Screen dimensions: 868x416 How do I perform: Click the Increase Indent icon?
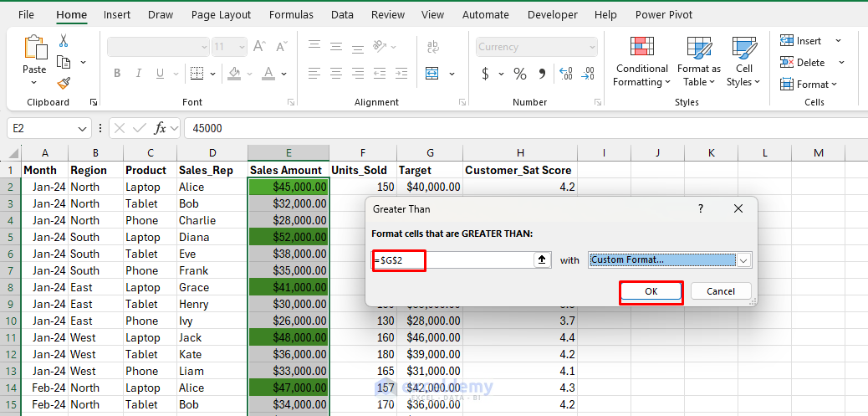[x=402, y=73]
